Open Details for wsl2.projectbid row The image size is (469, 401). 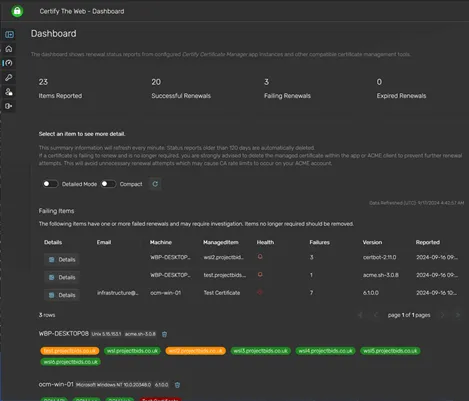[62, 259]
